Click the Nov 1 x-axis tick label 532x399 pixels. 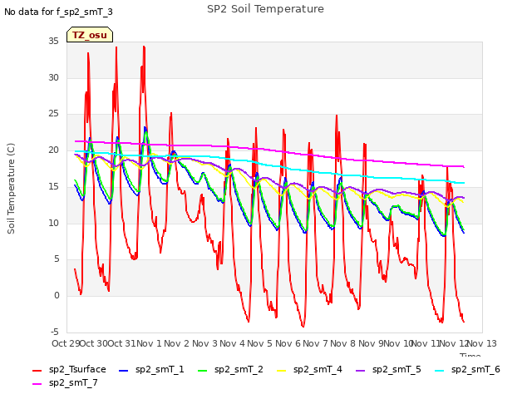tap(149, 343)
